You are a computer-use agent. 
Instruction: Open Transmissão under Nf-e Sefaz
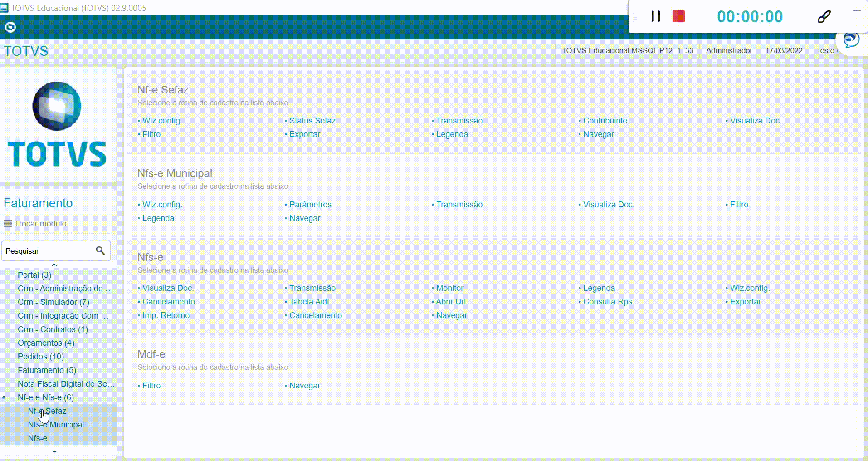click(459, 121)
